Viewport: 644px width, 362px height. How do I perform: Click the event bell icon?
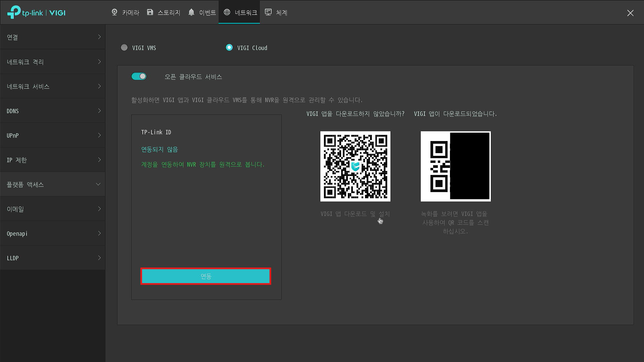click(191, 12)
